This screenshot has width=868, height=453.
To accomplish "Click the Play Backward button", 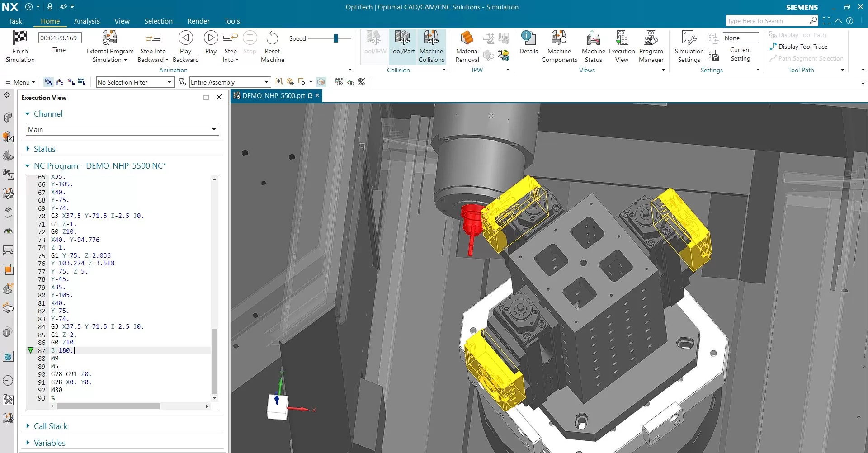I will click(185, 47).
